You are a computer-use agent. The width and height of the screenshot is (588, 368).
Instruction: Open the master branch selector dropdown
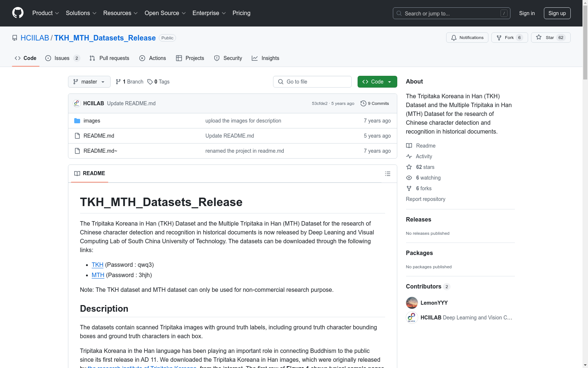coord(89,82)
